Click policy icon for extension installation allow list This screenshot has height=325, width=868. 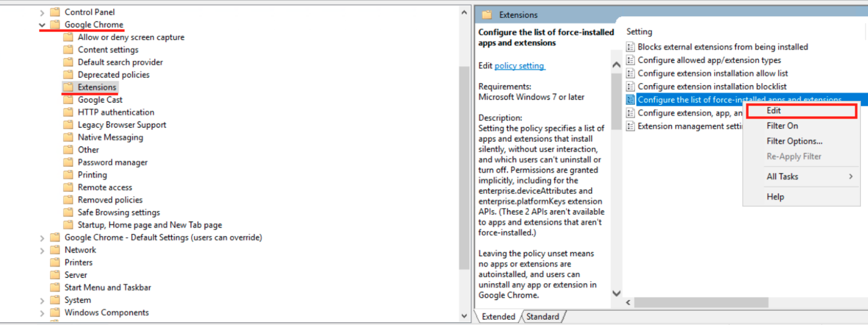pos(630,73)
